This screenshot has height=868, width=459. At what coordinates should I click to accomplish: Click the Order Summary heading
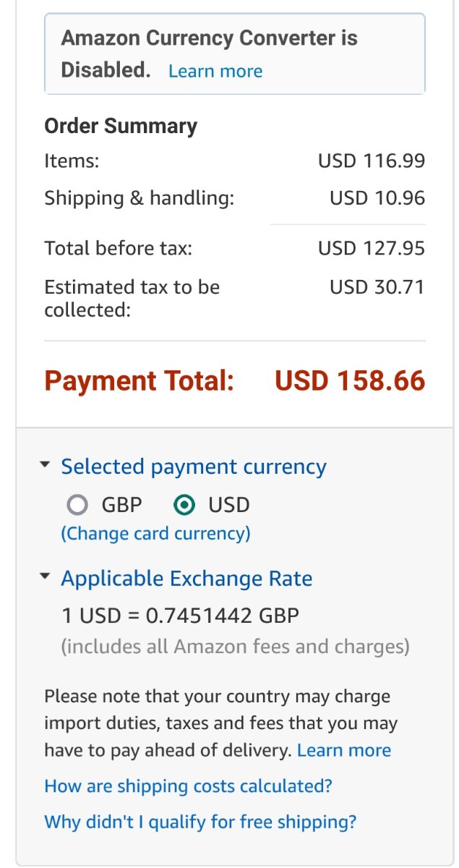click(x=121, y=127)
